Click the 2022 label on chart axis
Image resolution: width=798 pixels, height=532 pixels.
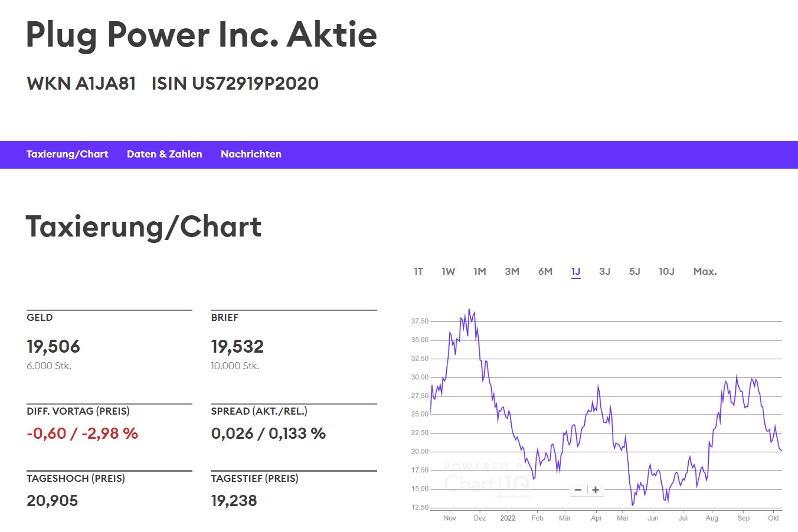508,518
